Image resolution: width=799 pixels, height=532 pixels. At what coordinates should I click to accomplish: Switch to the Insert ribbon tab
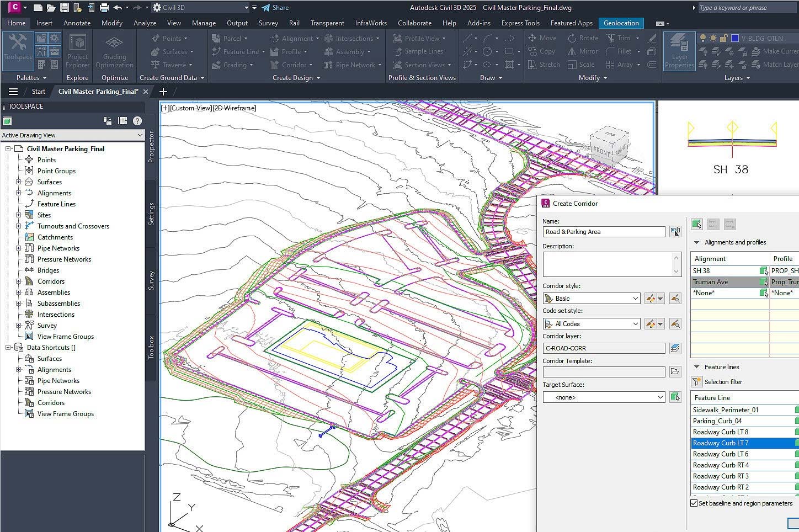44,23
